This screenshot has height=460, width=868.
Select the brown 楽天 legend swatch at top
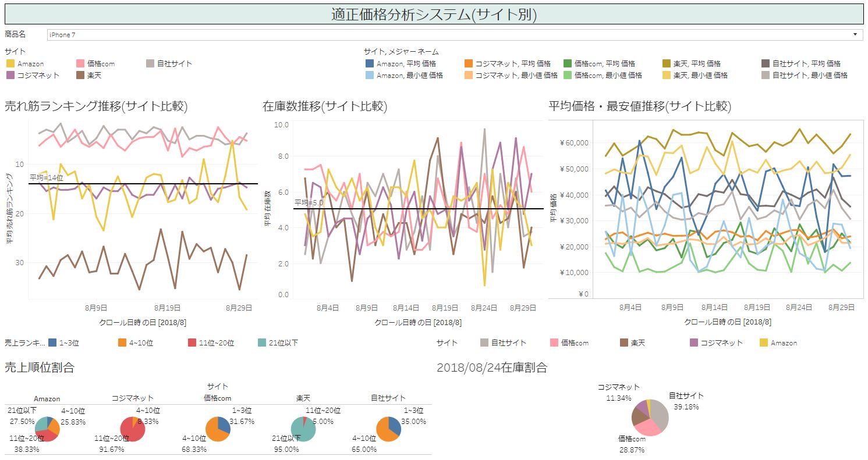click(81, 75)
